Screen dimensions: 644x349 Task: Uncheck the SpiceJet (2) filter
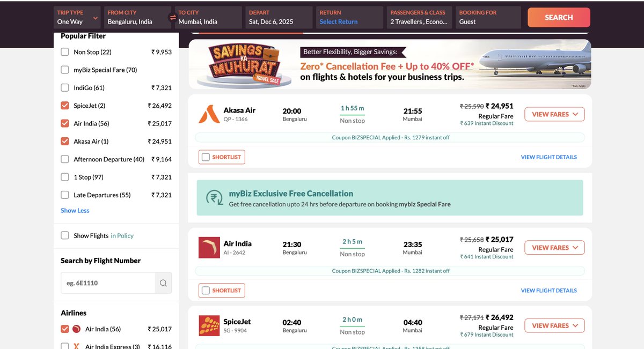(65, 106)
